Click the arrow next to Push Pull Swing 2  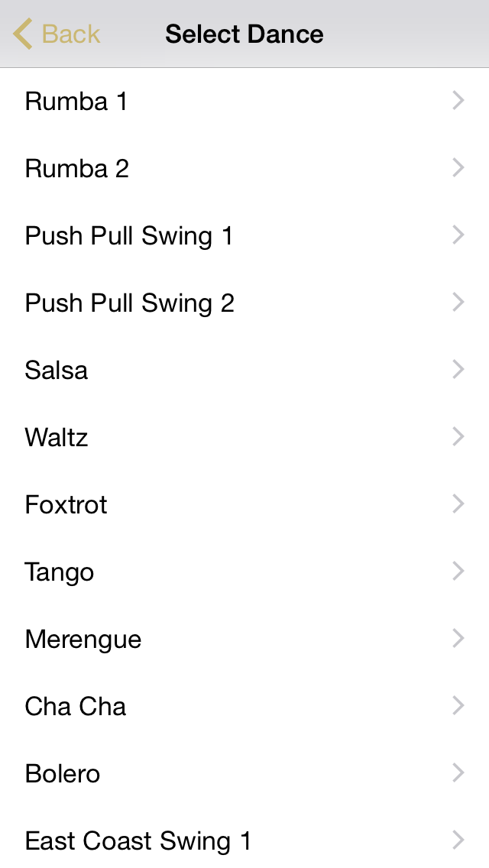[x=458, y=303]
